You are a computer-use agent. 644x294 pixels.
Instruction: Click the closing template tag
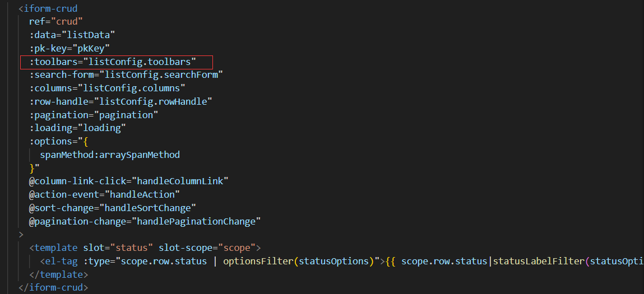tap(58, 274)
